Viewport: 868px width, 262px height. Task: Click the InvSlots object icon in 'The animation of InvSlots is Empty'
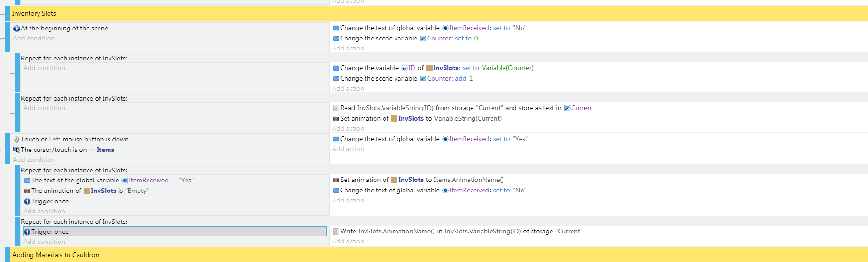pos(87,191)
